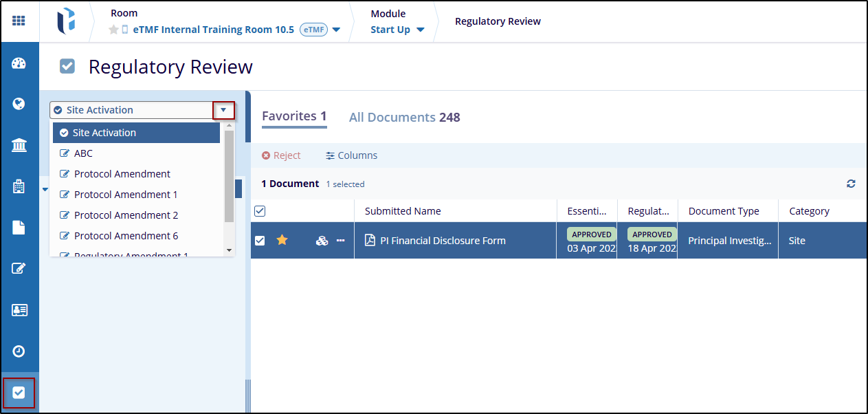The width and height of the screenshot is (868, 414).
Task: Open the documents page sidebar icon
Action: [19, 228]
